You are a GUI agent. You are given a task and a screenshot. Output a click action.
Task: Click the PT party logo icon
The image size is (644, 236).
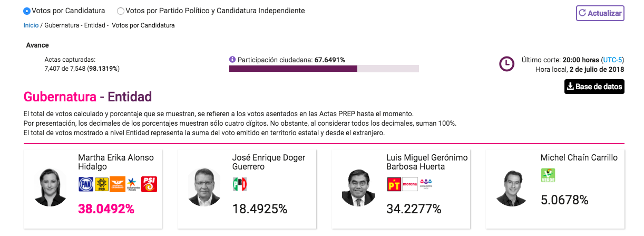pyautogui.click(x=394, y=184)
